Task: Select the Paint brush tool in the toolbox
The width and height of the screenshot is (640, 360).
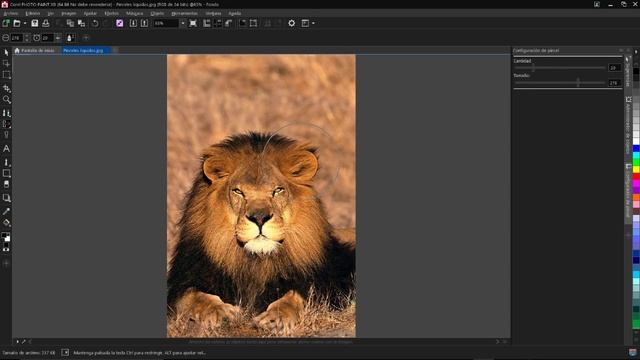Action: coord(6,162)
